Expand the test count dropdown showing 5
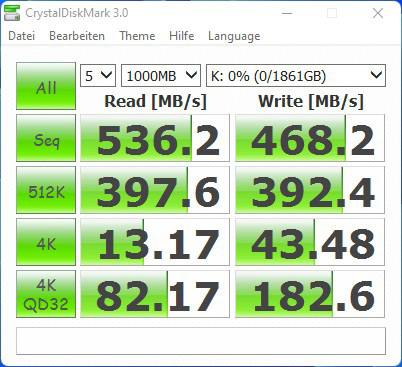Image resolution: width=402 pixels, height=367 pixels. tap(98, 76)
